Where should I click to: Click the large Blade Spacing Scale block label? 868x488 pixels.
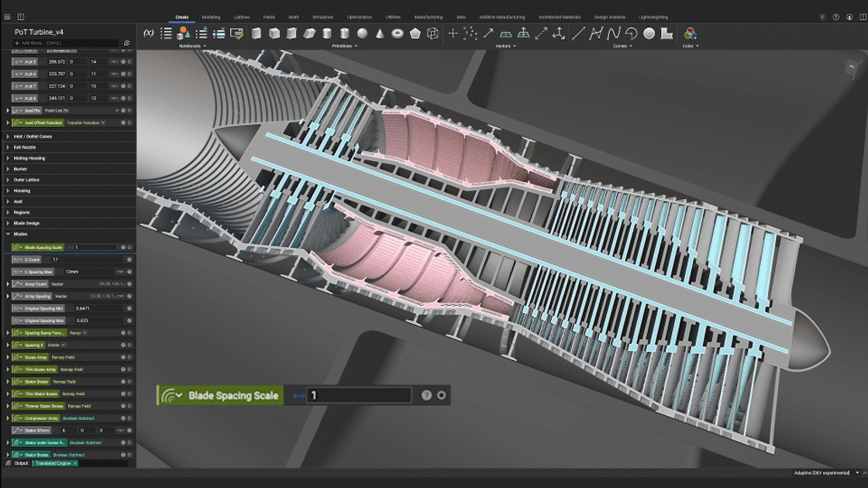[220, 395]
